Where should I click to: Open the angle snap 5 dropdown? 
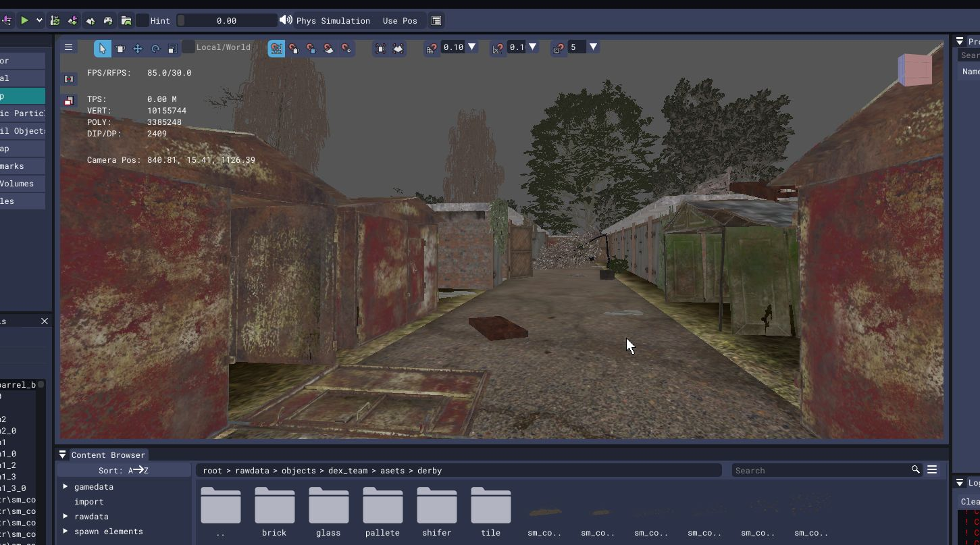click(x=593, y=47)
